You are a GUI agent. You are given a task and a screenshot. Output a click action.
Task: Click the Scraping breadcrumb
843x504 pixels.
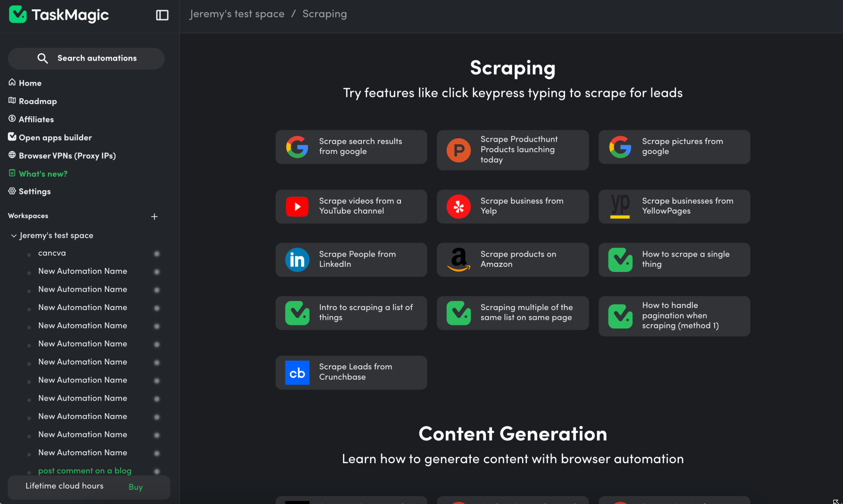tap(324, 14)
